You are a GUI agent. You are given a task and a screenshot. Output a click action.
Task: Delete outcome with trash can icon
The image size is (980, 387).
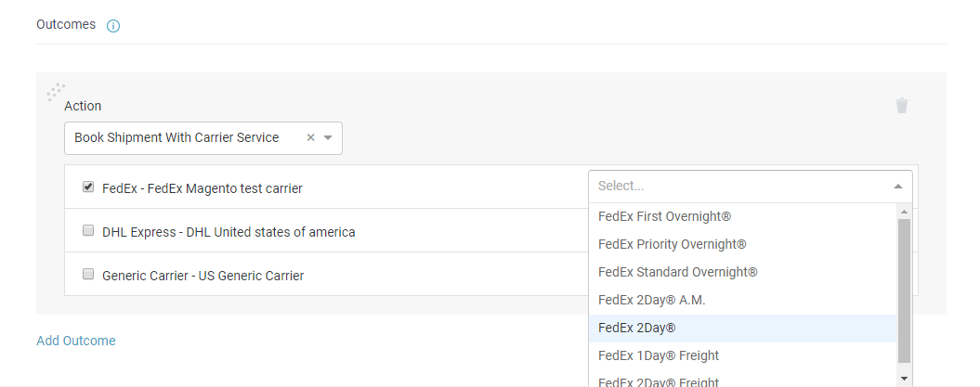pyautogui.click(x=901, y=105)
